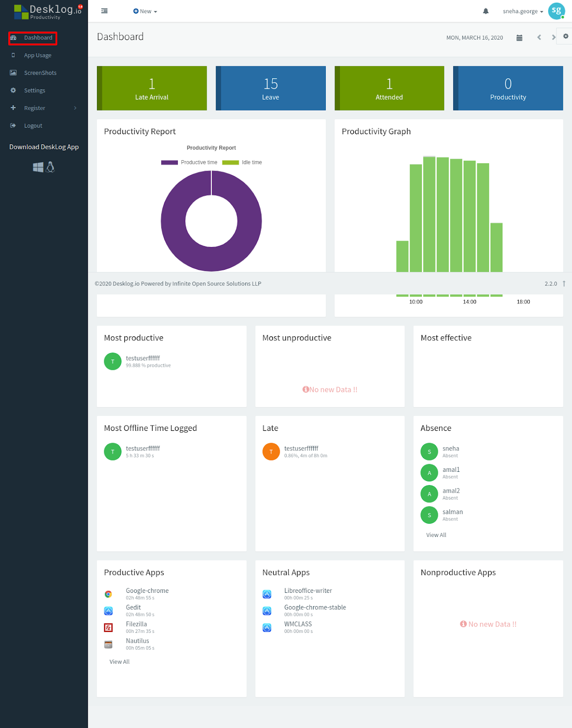The image size is (572, 728).
Task: Toggle the sidebar hamburger menu icon
Action: [104, 11]
